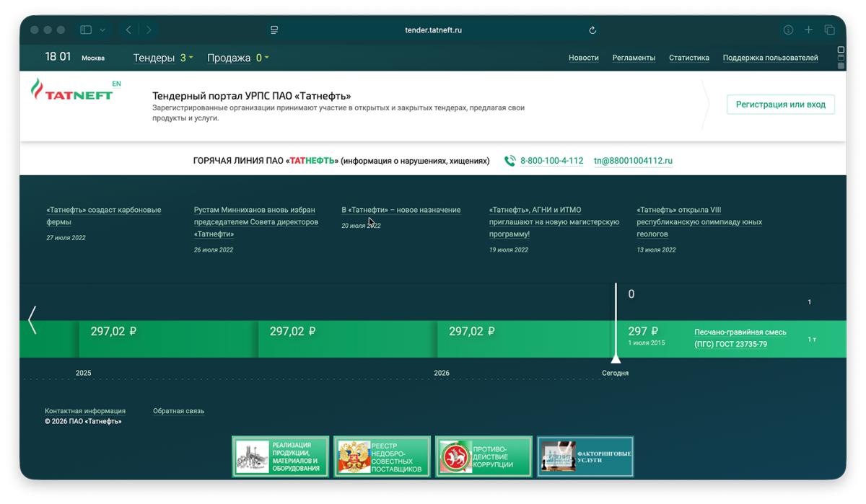
Task: Call the hotline number 8-800-100-4-112
Action: pyautogui.click(x=551, y=161)
